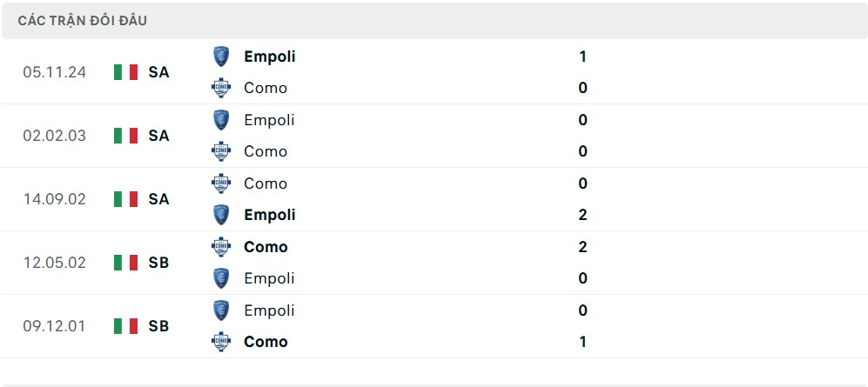868x387 pixels.
Task: Click Italy flag beside 12.05.02 match
Action: [x=125, y=263]
